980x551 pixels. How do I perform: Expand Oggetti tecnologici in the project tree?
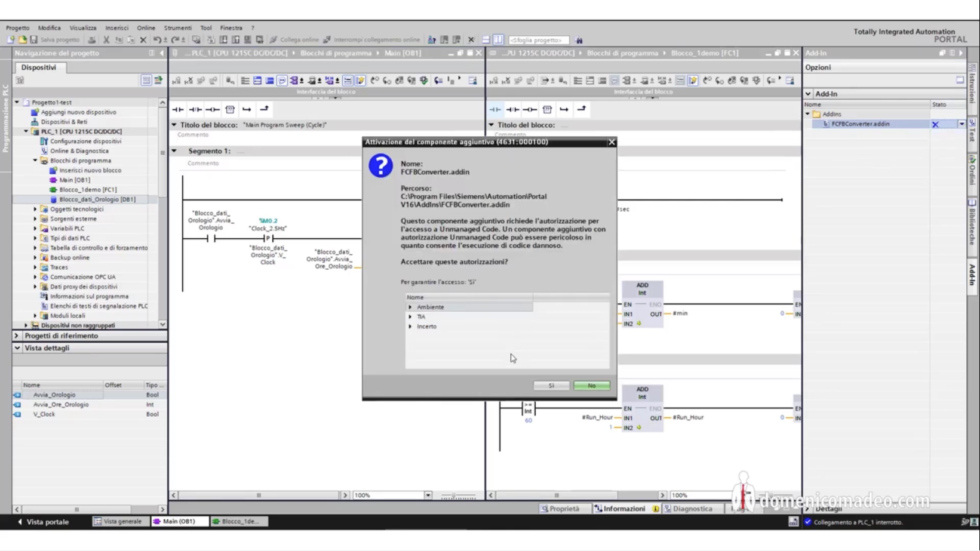pos(36,209)
